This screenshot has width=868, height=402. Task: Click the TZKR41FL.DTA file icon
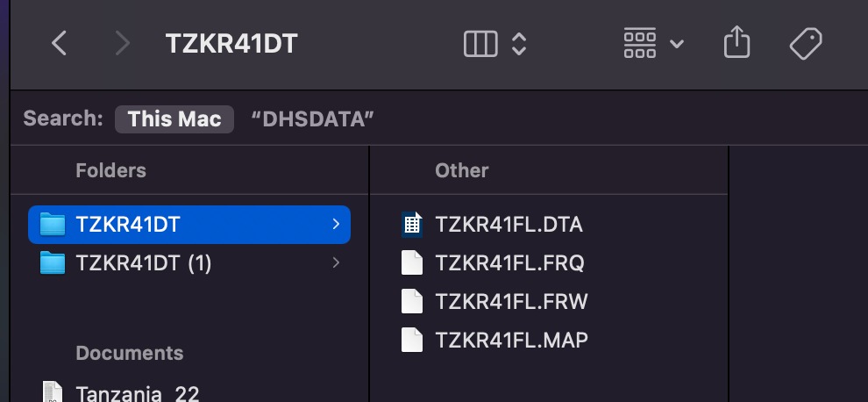pos(412,225)
